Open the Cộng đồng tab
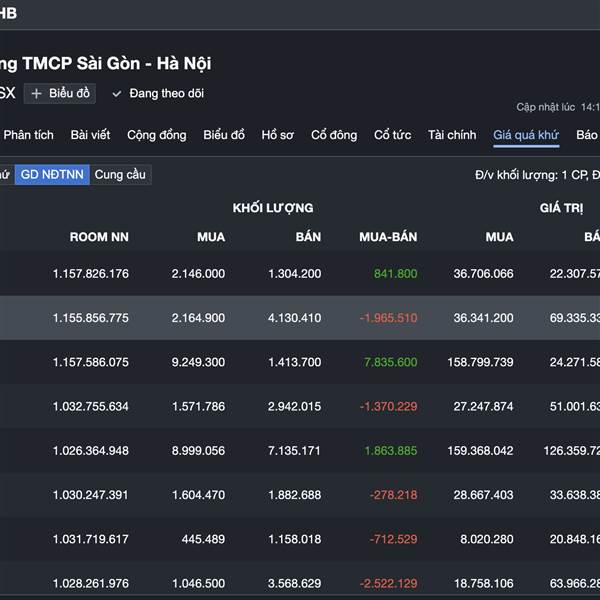This screenshot has height=600, width=600. point(156,135)
